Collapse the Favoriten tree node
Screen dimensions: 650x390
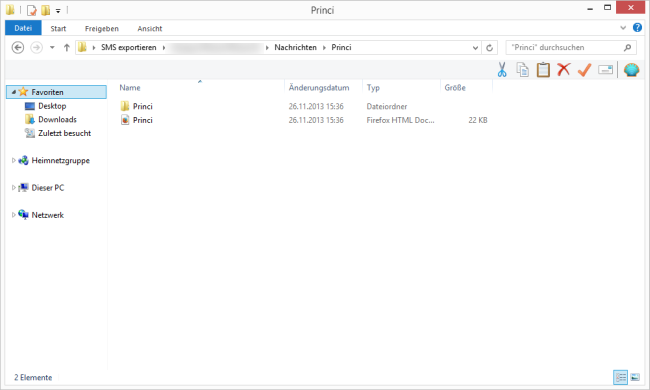(14, 92)
